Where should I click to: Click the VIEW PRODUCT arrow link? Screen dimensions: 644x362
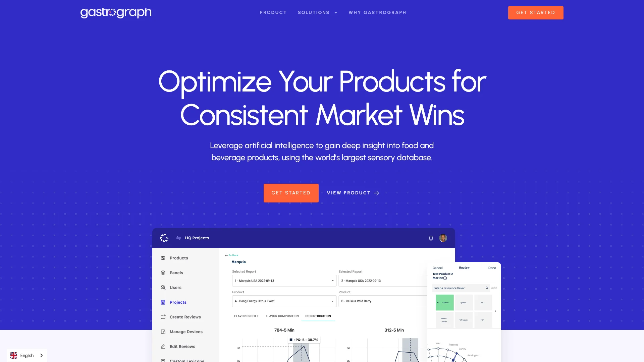(353, 193)
